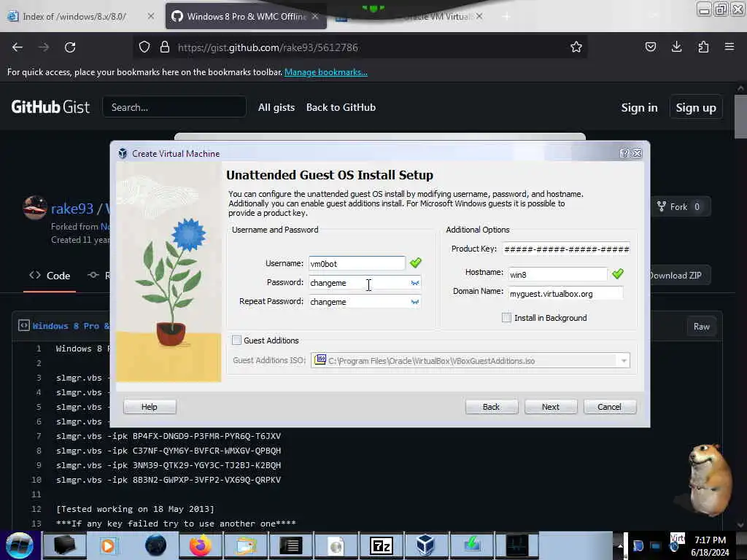This screenshot has width=747, height=560.
Task: Open rake93 profile link
Action: (72, 209)
